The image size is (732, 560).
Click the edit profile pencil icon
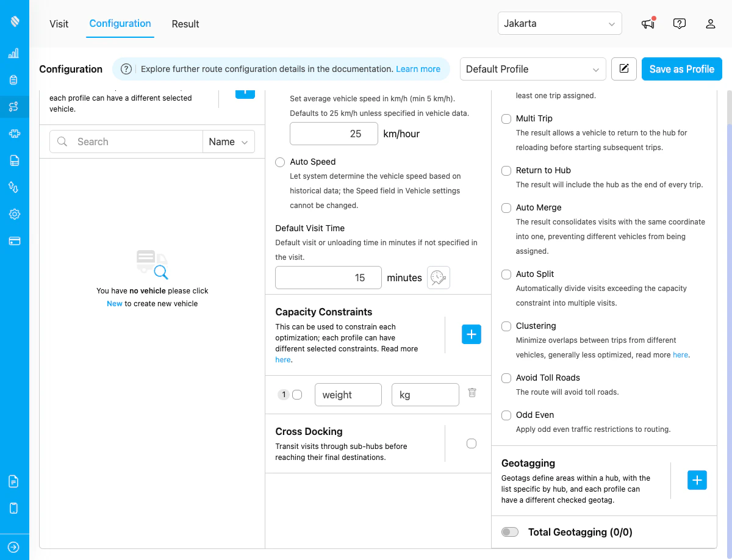[623, 69]
